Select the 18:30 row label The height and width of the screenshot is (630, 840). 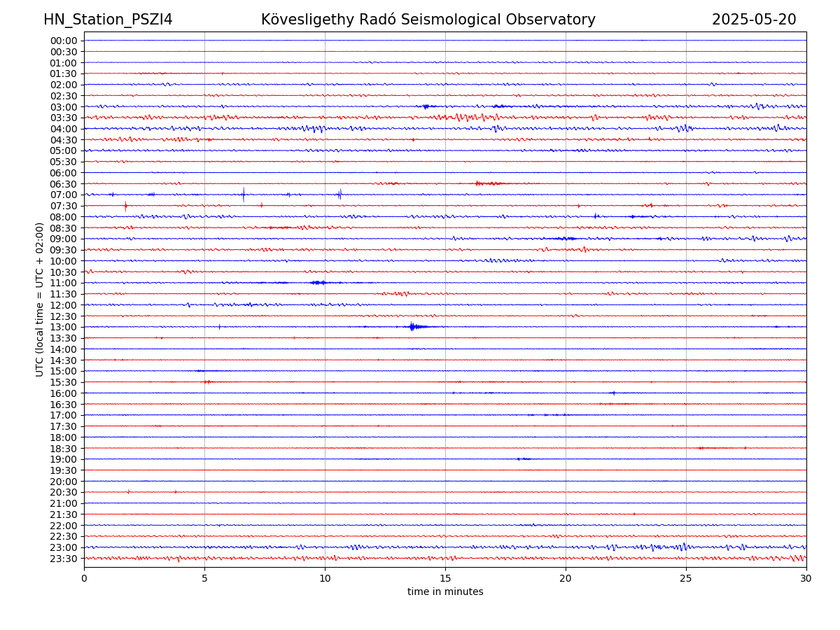click(x=64, y=448)
